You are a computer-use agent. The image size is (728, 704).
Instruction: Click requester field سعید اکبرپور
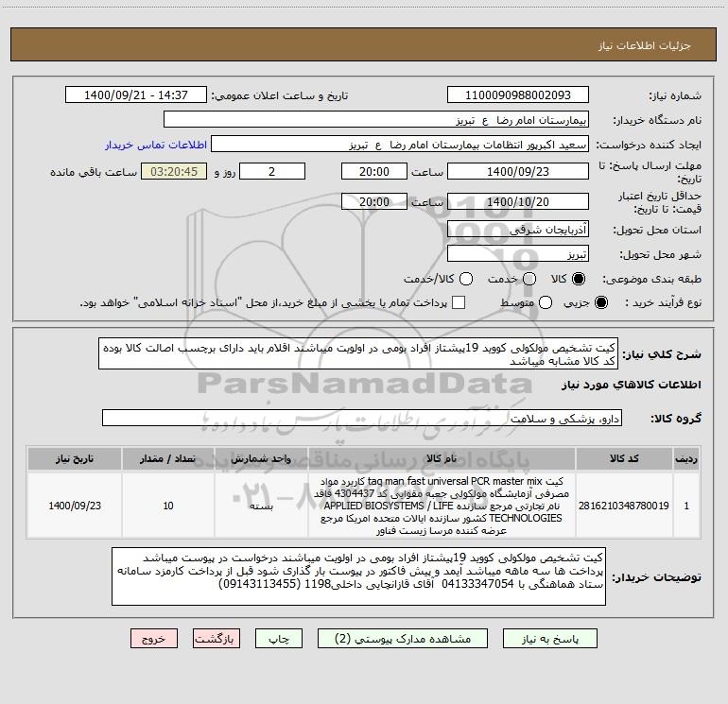pos(400,144)
